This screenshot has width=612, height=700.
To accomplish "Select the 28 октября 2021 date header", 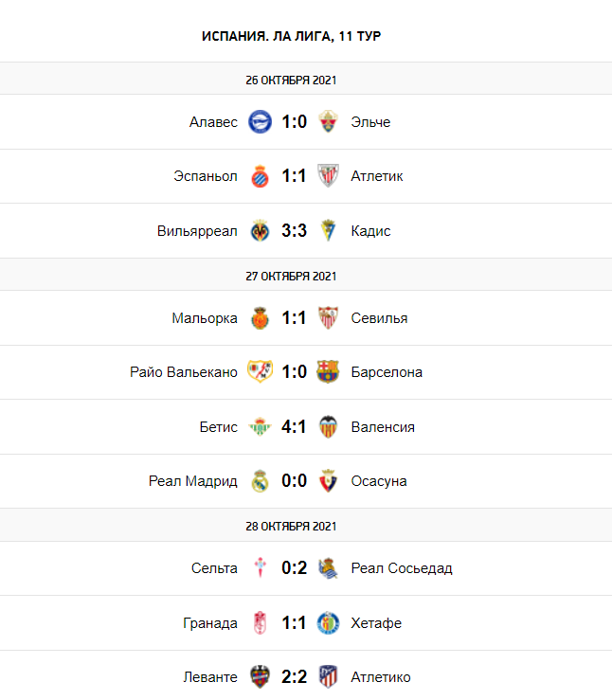I will (x=291, y=526).
